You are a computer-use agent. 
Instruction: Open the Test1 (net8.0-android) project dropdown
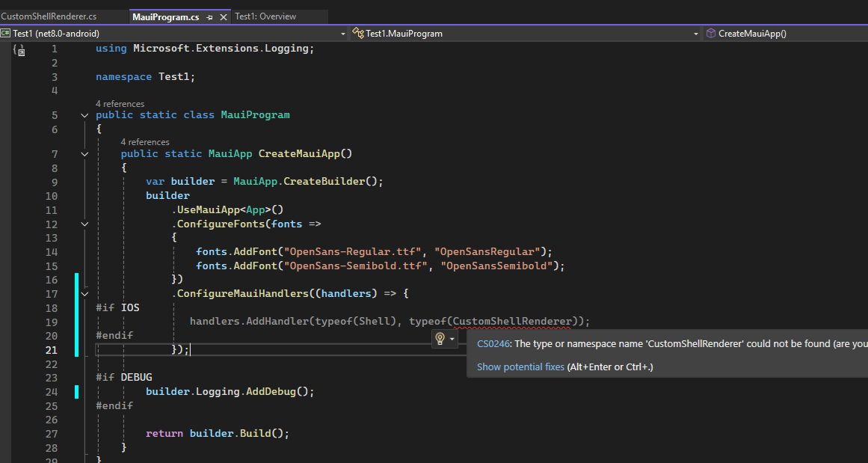click(343, 34)
